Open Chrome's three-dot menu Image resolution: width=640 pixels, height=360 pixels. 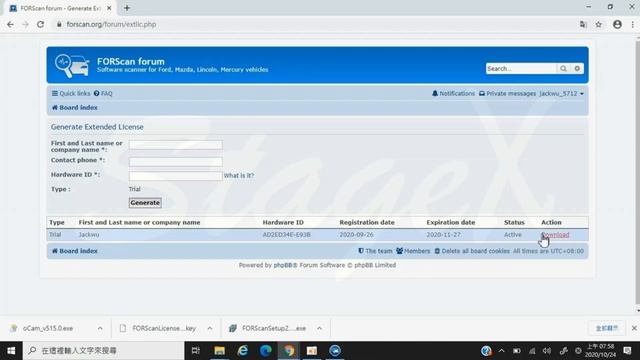(x=633, y=24)
